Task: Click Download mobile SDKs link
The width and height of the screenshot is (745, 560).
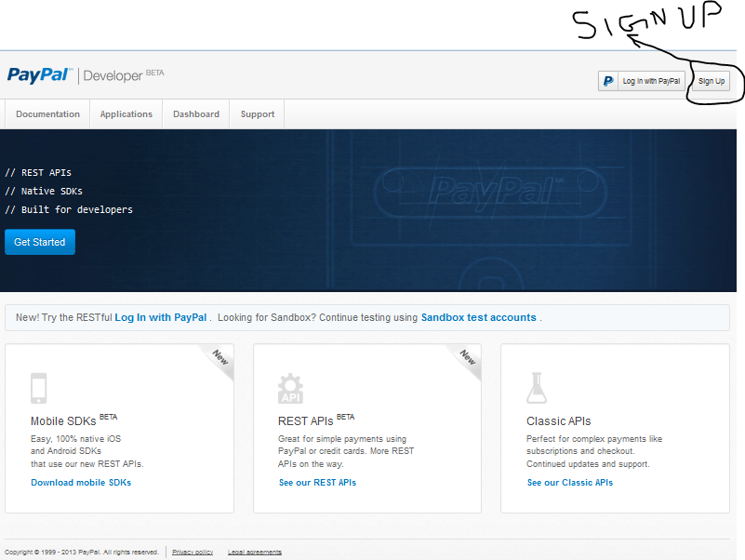Action: 81,483
